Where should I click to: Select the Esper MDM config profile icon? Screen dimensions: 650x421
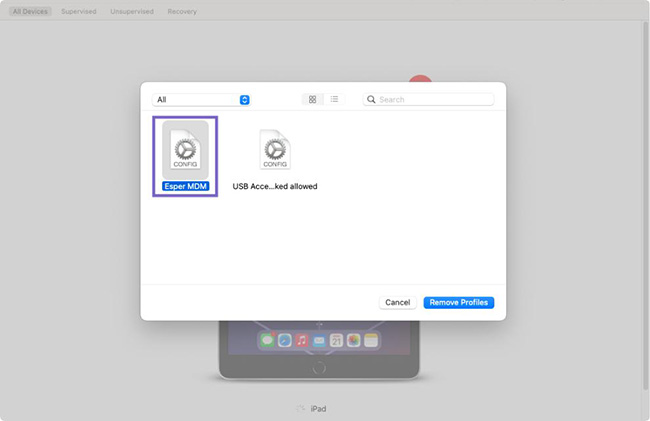pyautogui.click(x=185, y=150)
